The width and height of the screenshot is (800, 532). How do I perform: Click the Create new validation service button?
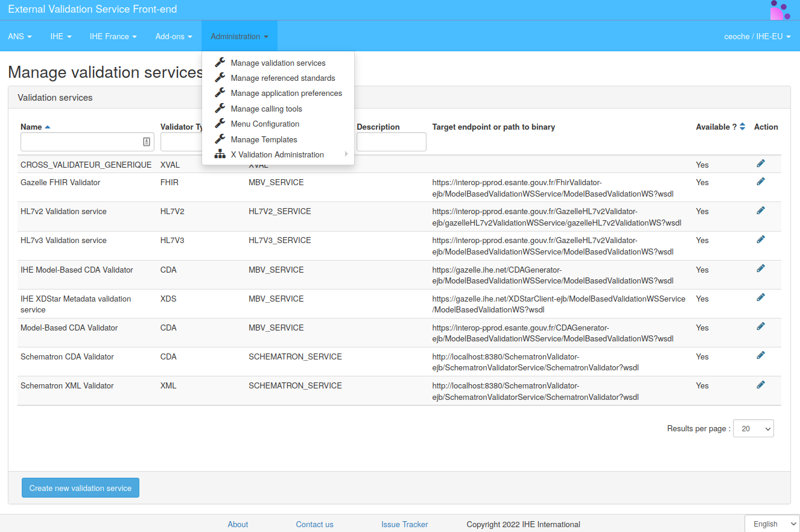80,487
